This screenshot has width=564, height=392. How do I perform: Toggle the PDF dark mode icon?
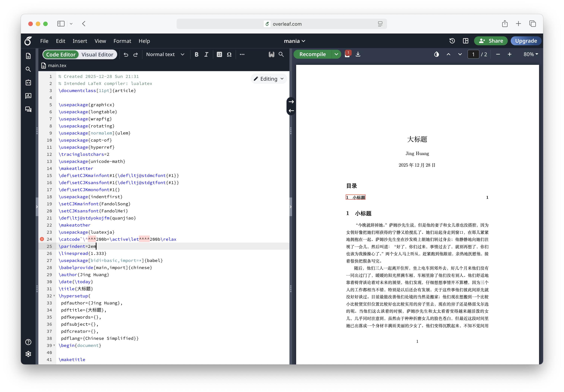(x=436, y=54)
